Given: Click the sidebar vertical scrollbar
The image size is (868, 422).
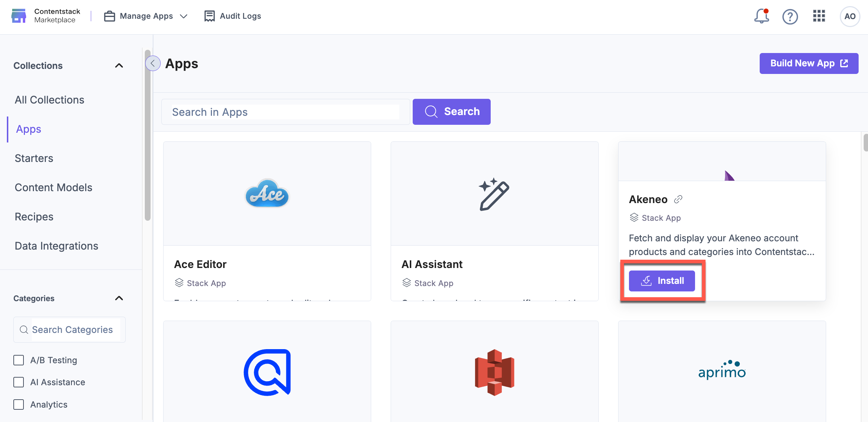Looking at the screenshot, I should pyautogui.click(x=148, y=135).
